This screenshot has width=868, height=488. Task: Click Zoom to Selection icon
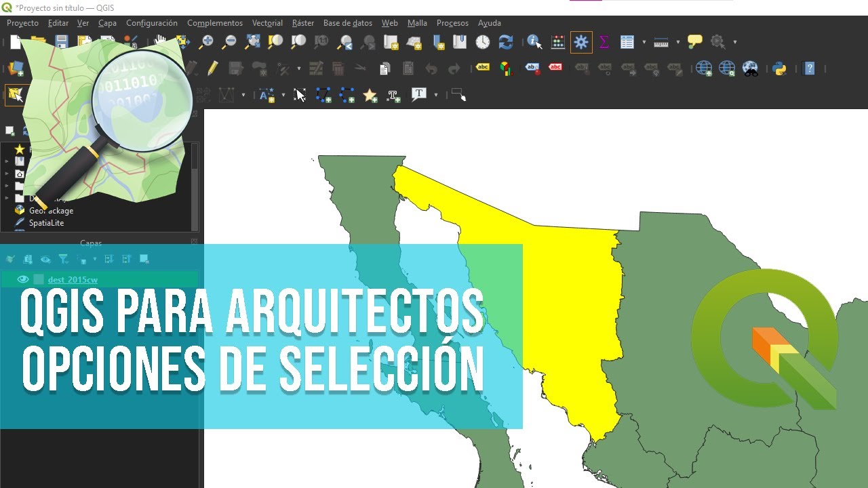pos(275,42)
